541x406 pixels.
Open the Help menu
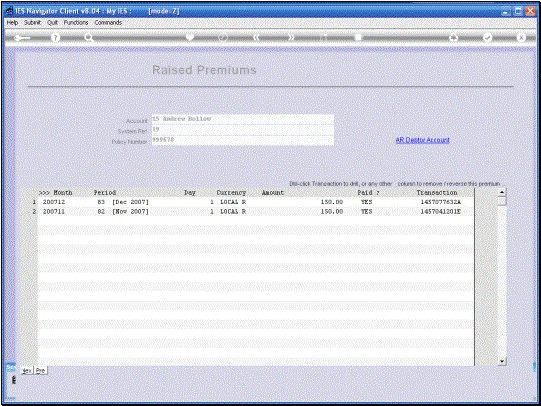[x=12, y=22]
